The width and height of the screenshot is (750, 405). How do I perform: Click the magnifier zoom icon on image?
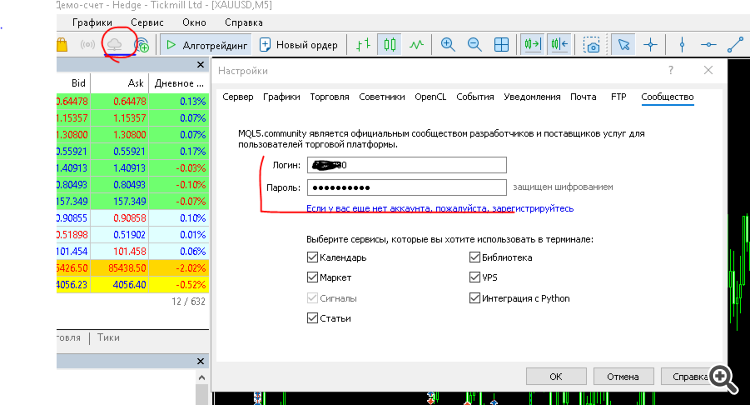click(724, 380)
